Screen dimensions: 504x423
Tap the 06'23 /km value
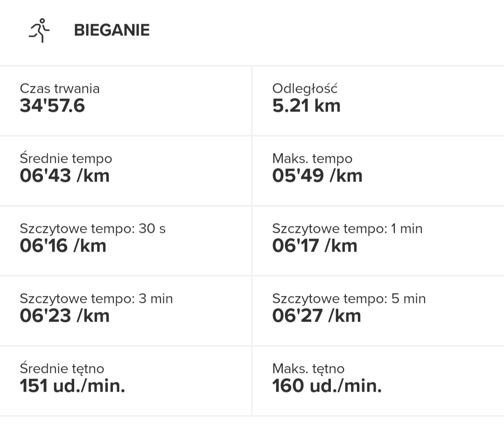[64, 316]
